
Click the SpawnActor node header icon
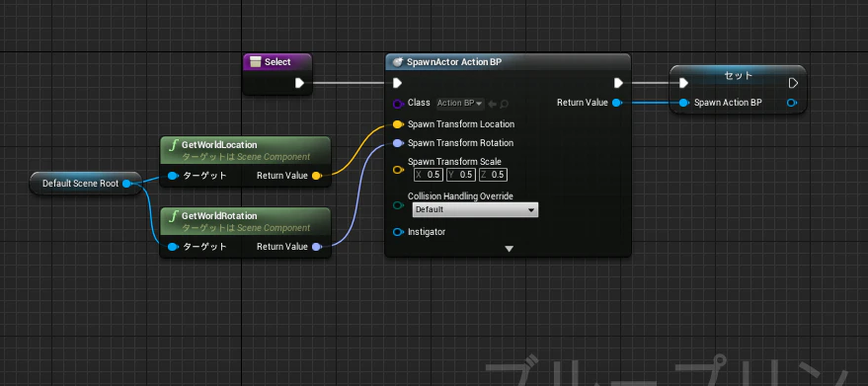coord(398,62)
